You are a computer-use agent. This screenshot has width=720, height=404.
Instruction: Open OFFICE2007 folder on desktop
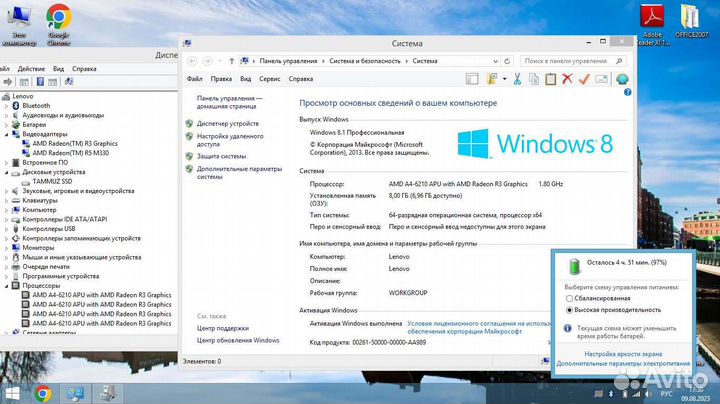pyautogui.click(x=691, y=21)
